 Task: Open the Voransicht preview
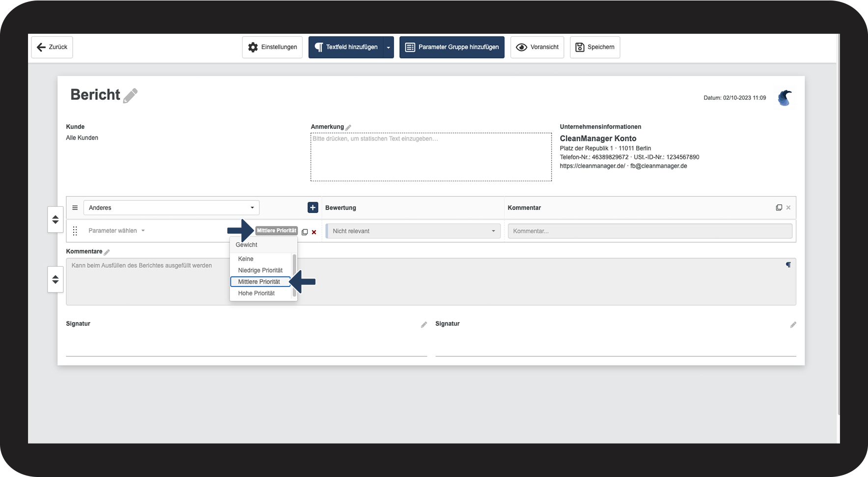pyautogui.click(x=537, y=47)
